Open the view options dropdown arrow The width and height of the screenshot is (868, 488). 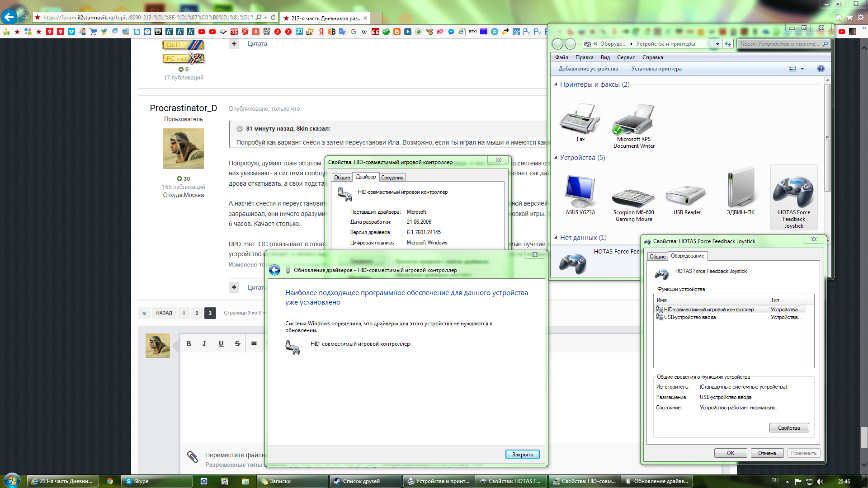[x=802, y=69]
